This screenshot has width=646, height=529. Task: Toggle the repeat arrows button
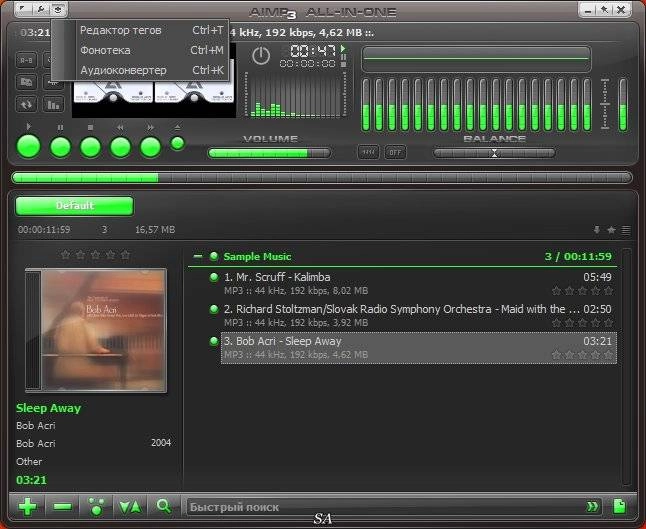[x=26, y=104]
